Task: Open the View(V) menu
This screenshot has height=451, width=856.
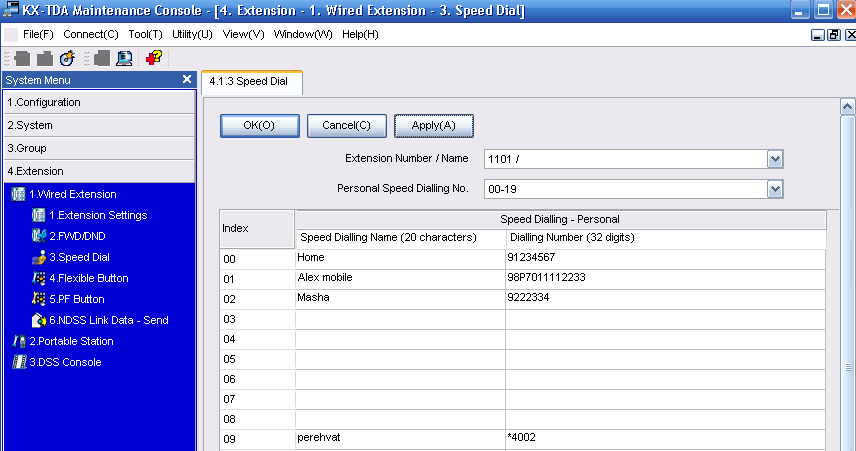Action: coord(243,34)
